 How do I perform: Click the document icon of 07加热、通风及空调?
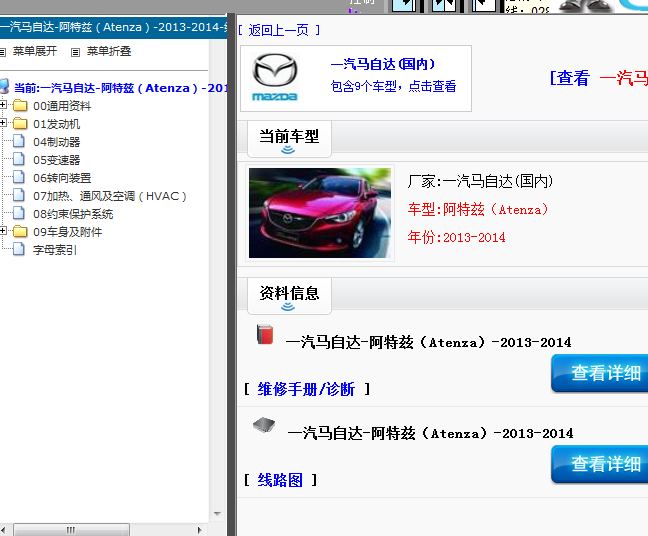click(x=19, y=195)
